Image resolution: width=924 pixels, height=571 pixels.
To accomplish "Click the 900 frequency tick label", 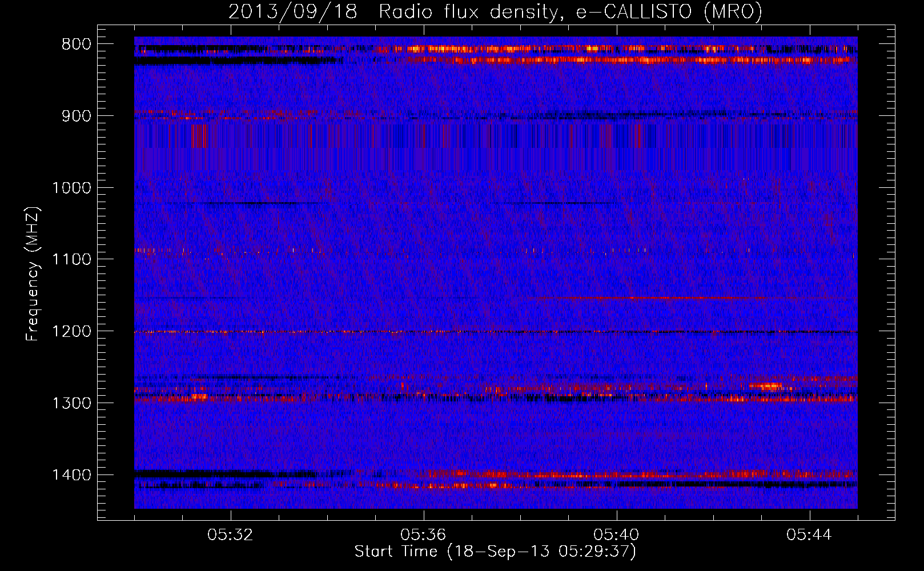I will 76,116.
